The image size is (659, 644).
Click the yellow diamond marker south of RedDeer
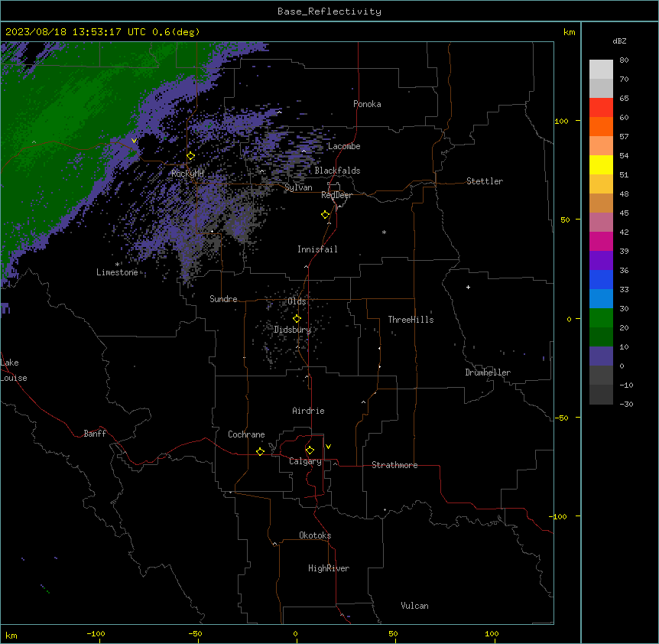click(326, 215)
